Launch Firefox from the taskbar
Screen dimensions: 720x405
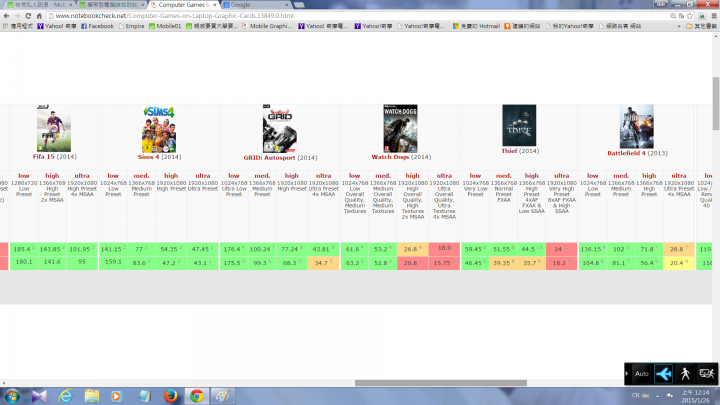170,396
